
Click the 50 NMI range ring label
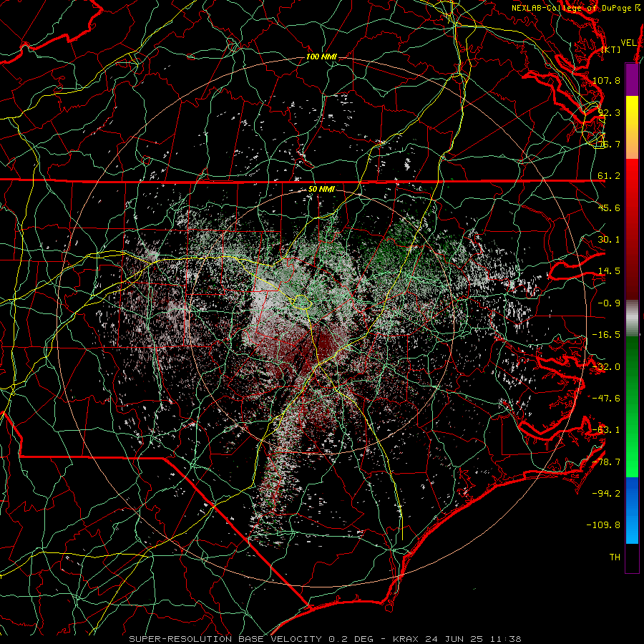321,190
